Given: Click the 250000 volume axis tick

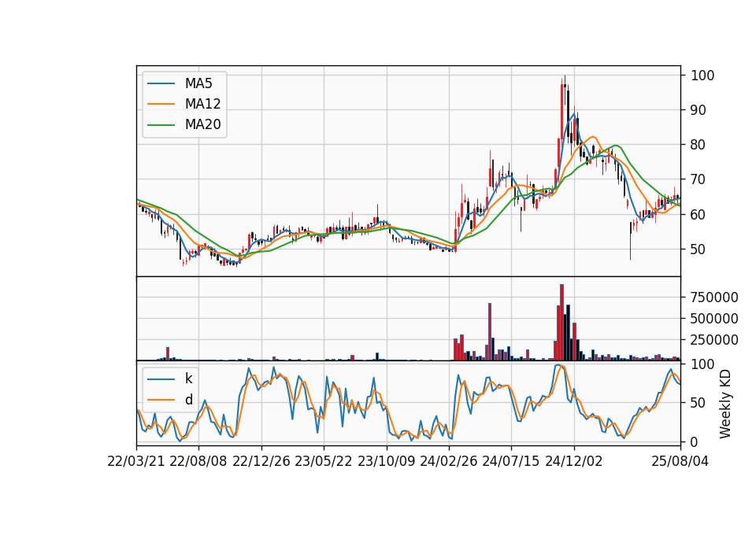Looking at the screenshot, I should coord(714,340).
